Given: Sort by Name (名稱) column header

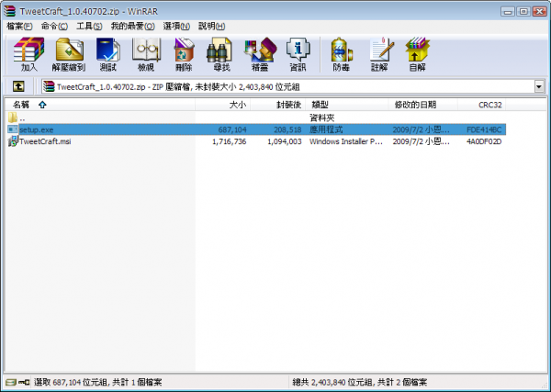Looking at the screenshot, I should 99,105.
